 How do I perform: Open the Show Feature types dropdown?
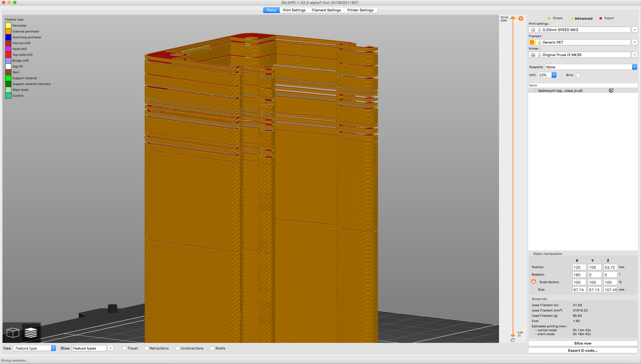93,348
